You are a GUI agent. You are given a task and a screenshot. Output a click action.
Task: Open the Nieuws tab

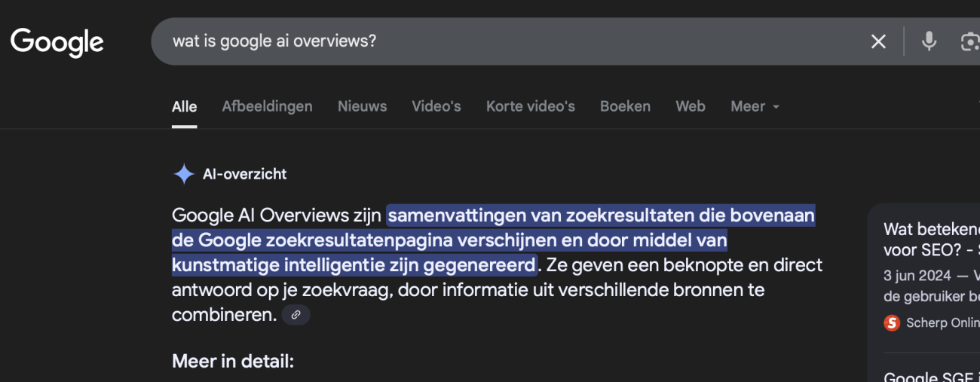(x=362, y=106)
